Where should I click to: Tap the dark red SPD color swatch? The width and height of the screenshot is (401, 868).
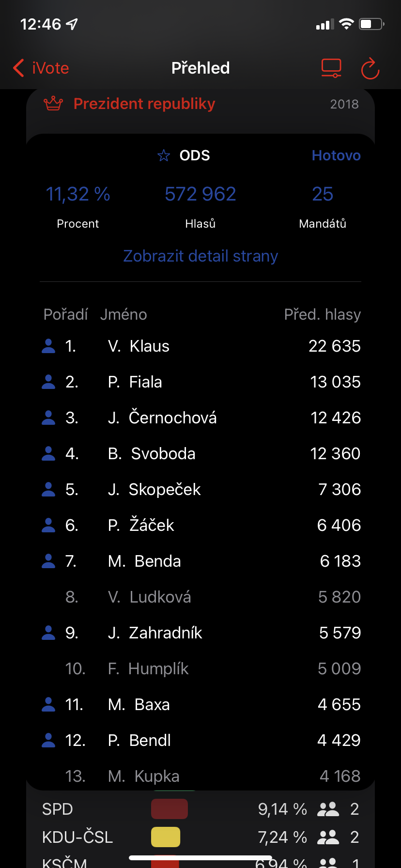click(169, 809)
